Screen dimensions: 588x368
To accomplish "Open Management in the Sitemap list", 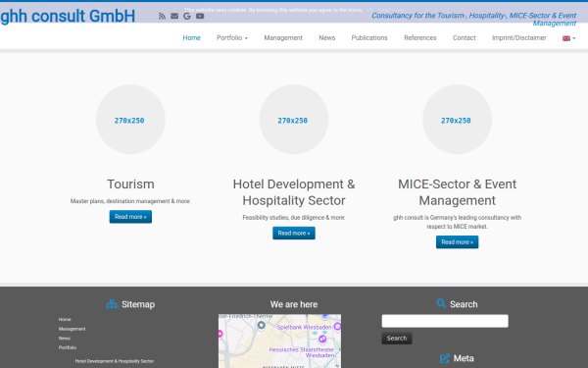I will coord(72,329).
